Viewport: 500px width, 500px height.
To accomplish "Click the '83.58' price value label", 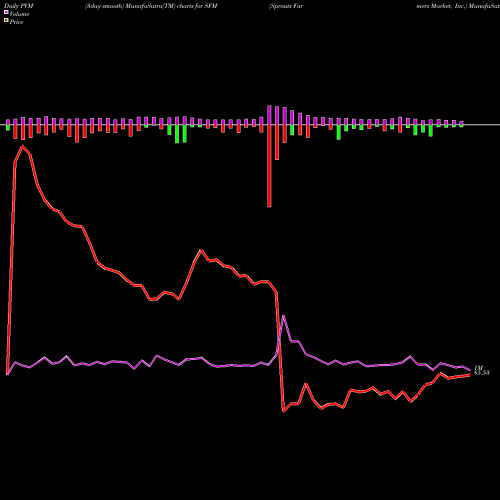I will tap(482, 373).
